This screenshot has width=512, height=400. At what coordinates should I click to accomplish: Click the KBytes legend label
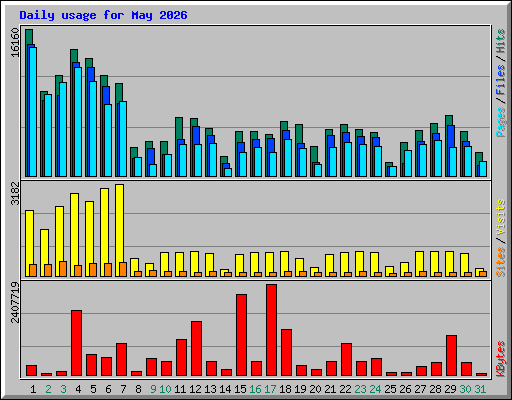[x=501, y=359]
